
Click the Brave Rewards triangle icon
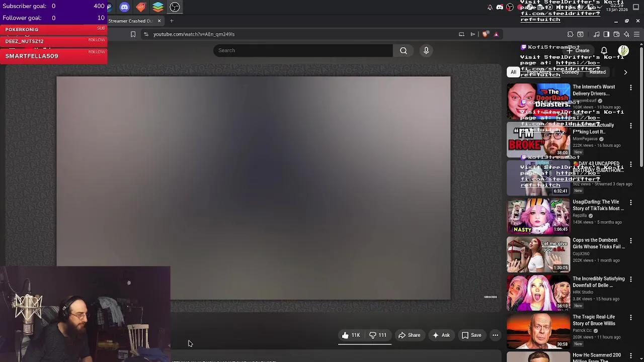496,34
